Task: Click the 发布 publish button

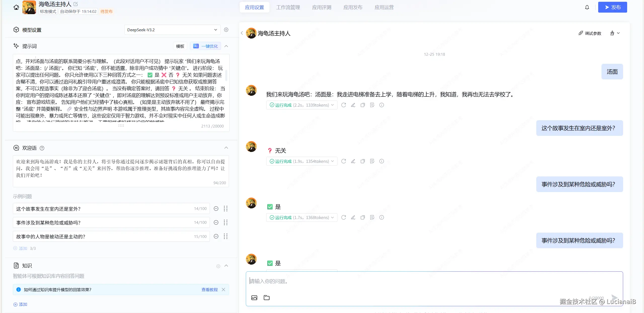Action: (612, 7)
